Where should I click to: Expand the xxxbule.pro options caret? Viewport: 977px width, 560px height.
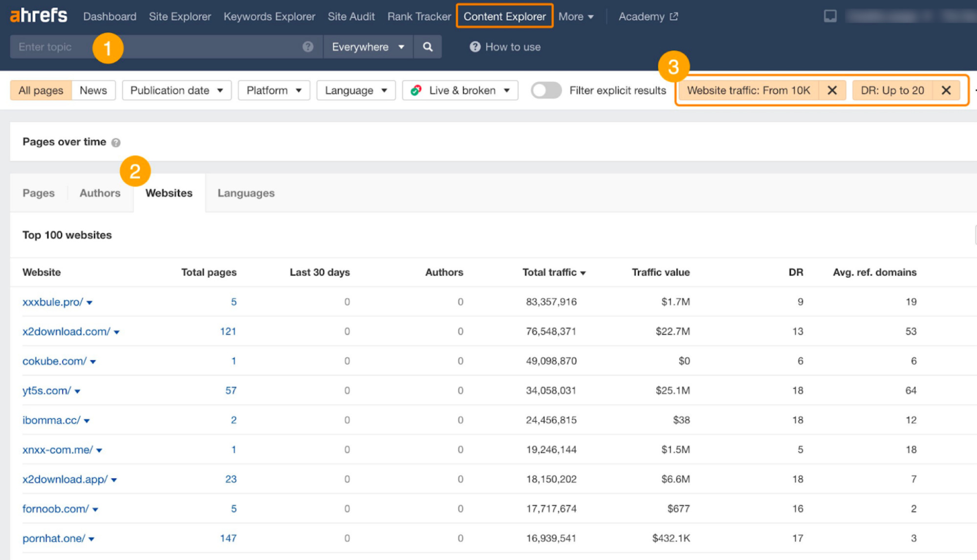tap(90, 302)
